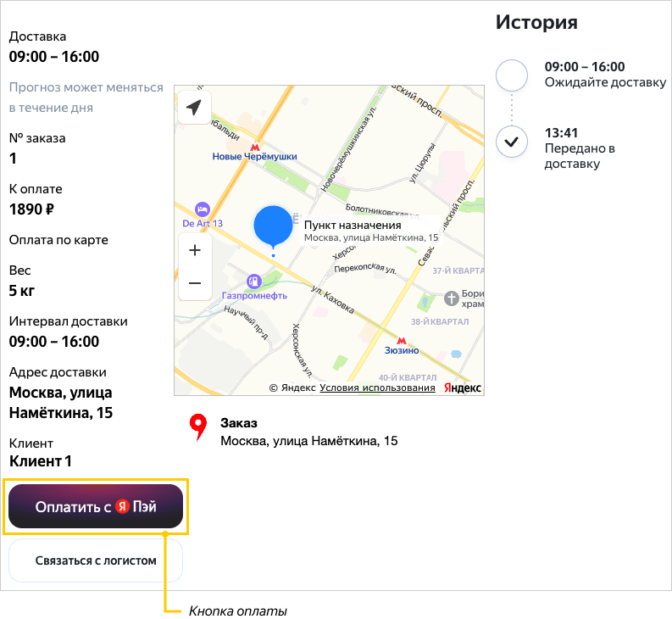Zoom in the map with plus button
This screenshot has width=672, height=619.
point(195,250)
